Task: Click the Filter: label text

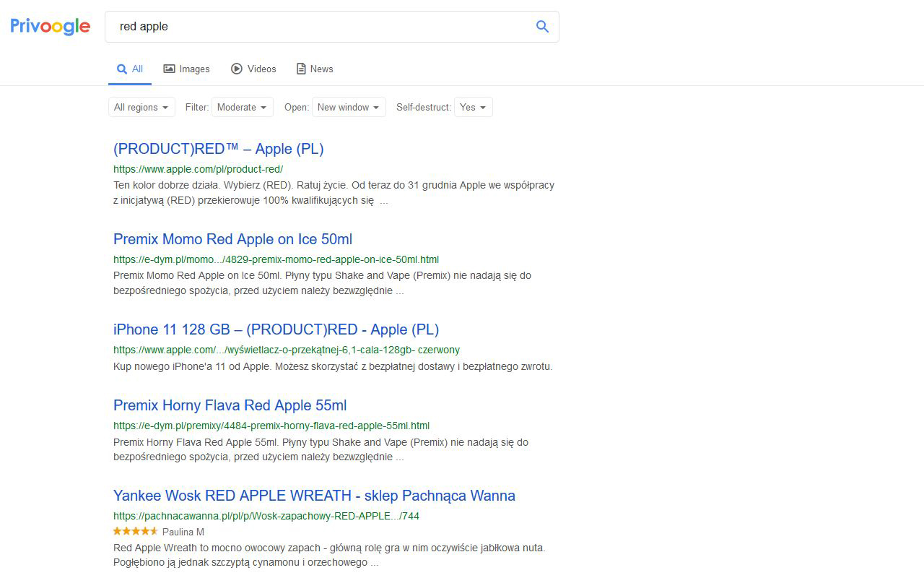Action: pos(197,107)
